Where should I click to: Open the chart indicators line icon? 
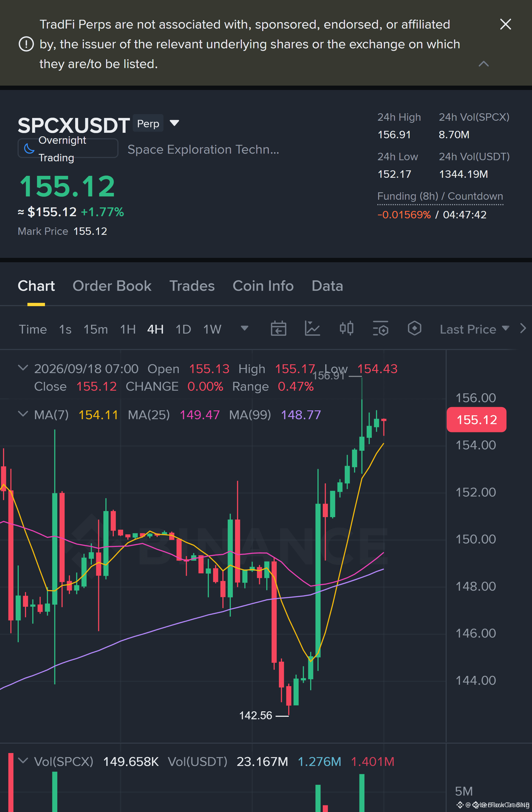(312, 329)
